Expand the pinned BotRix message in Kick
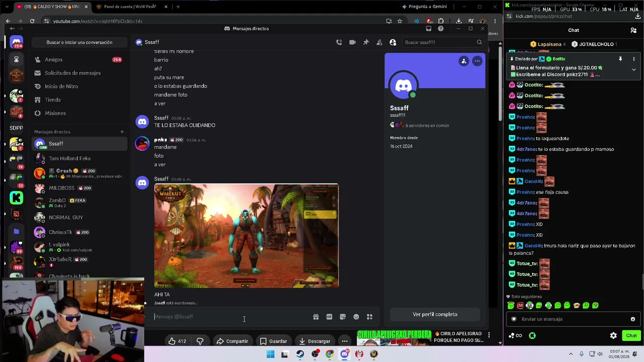Image resolution: width=644 pixels, height=362 pixels. 634,69
